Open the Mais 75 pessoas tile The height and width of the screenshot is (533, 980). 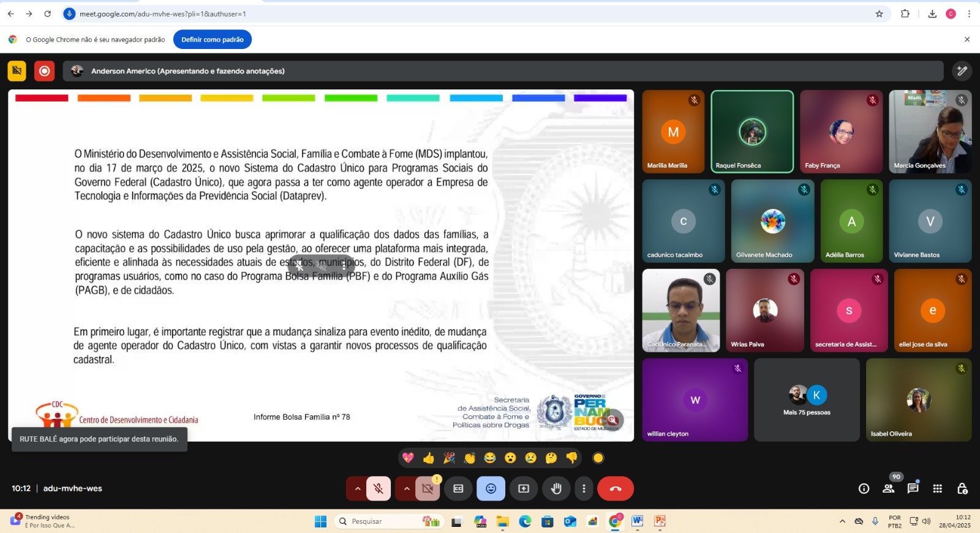click(807, 400)
